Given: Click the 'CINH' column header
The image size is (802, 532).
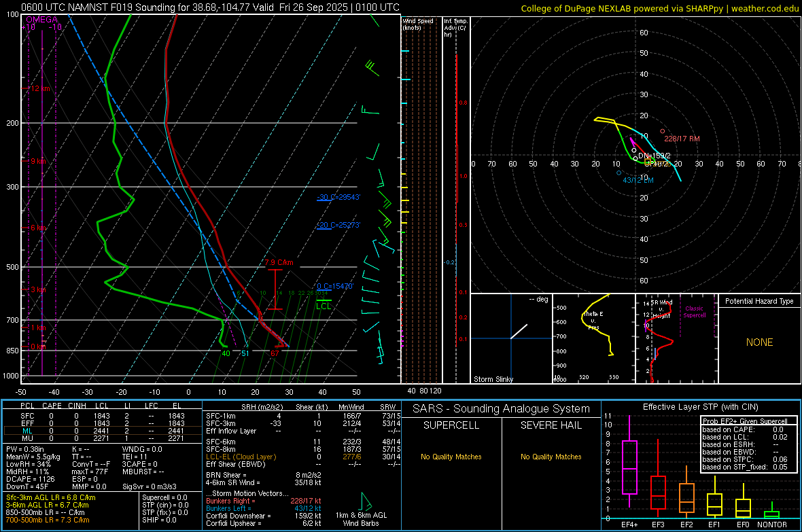Looking at the screenshot, I should [x=77, y=405].
